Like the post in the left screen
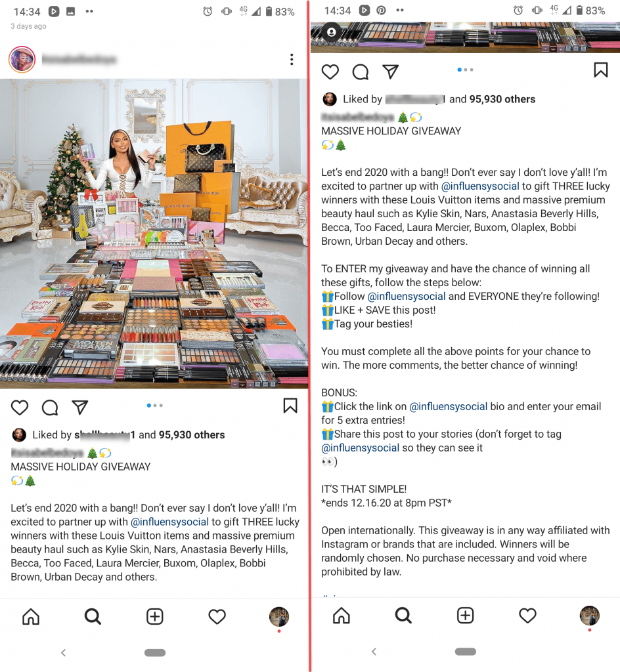Image resolution: width=620 pixels, height=672 pixels. coord(20,407)
